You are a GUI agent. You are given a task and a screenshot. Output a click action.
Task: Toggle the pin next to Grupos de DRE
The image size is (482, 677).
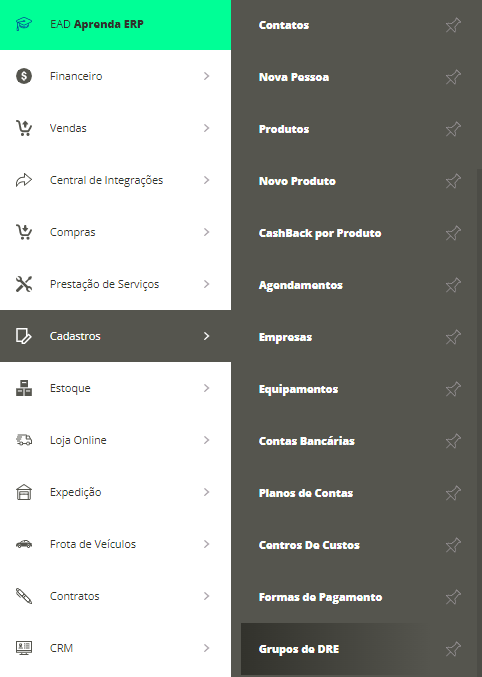(453, 649)
